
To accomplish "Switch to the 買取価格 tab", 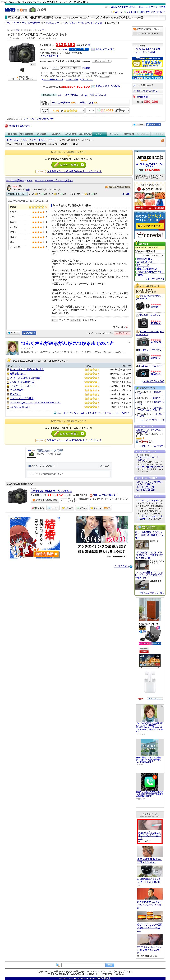I will (41, 134).
